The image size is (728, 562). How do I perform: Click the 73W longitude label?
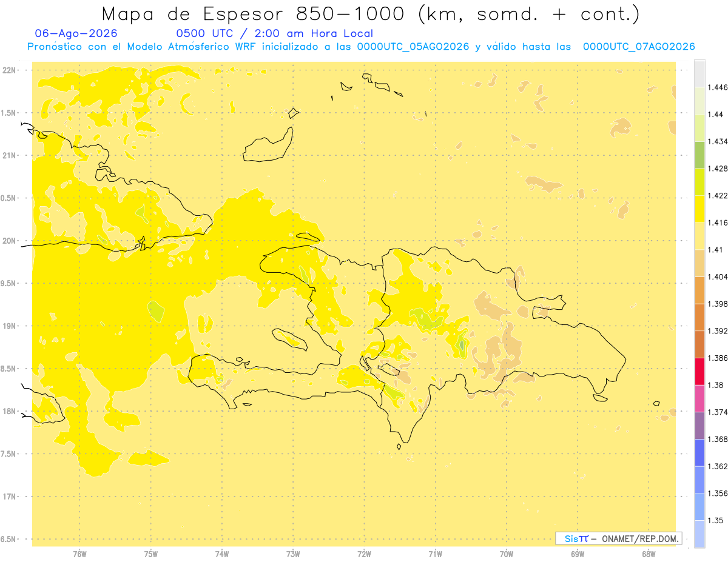click(x=293, y=554)
